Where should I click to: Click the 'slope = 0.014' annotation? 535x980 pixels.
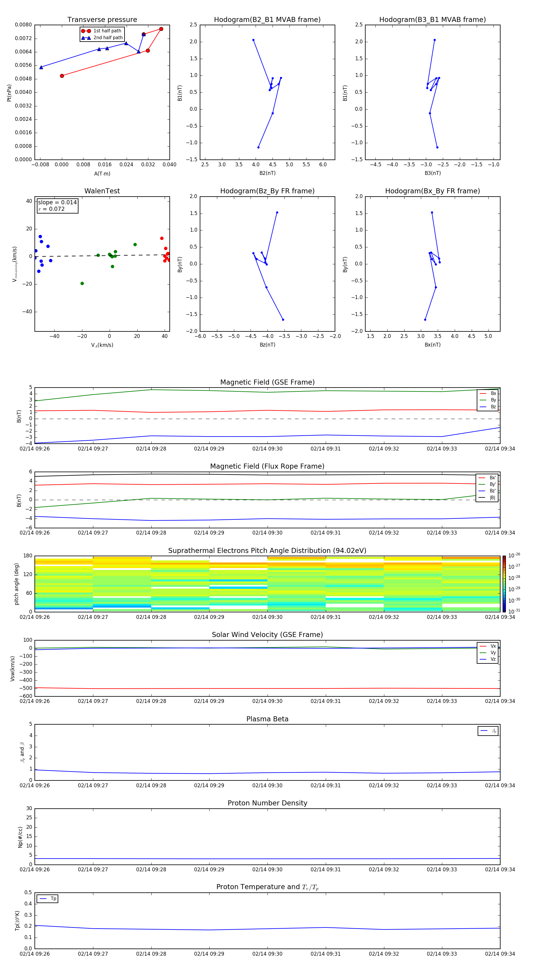pos(57,203)
